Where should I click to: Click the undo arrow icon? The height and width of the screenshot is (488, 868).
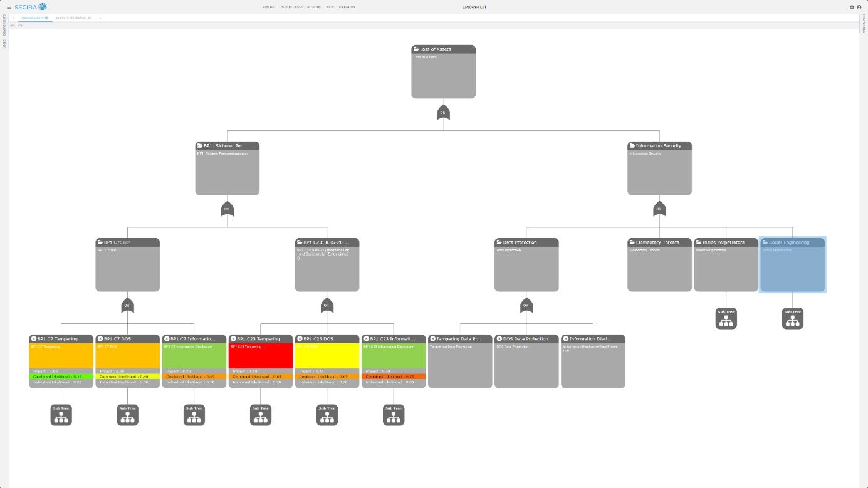tap(13, 25)
